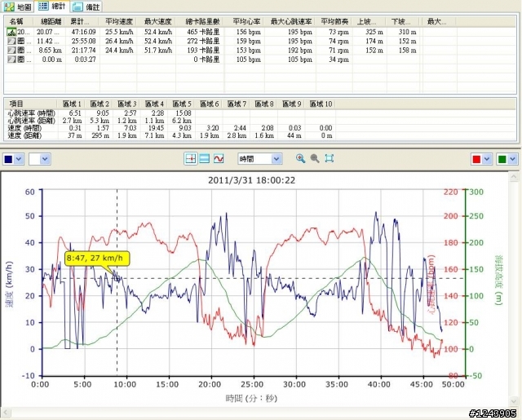This screenshot has height=420, width=522.
Task: Sort by the 總卡路里數 column header
Action: (x=201, y=22)
